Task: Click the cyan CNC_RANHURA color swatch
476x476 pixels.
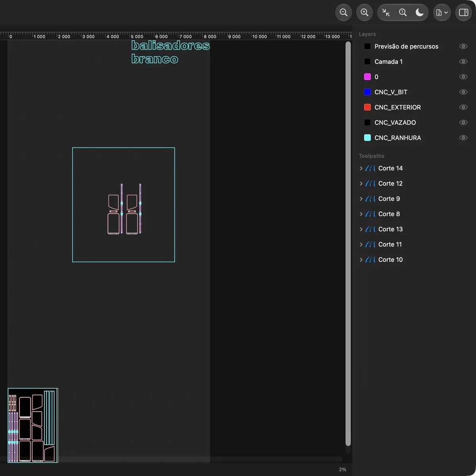Action: [367, 138]
